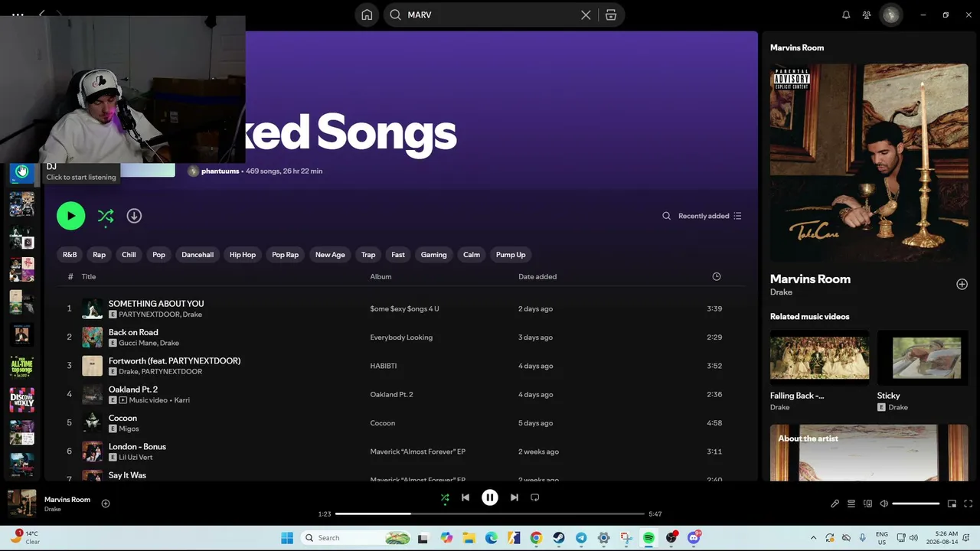Filter songs by Hip Hop
The image size is (980, 551).
[x=243, y=255]
